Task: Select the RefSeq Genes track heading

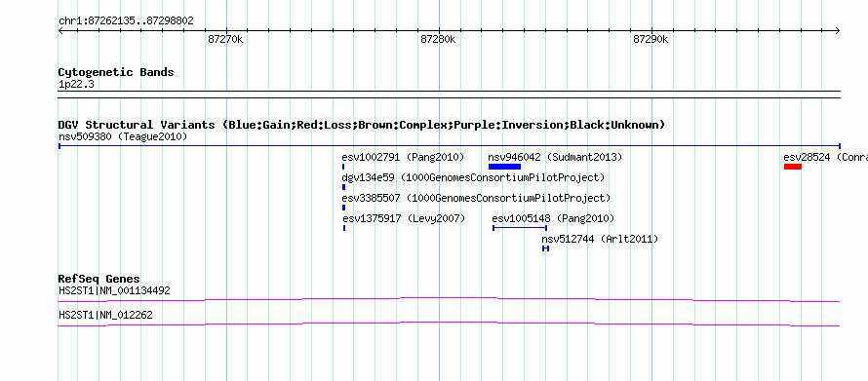Action: point(99,279)
